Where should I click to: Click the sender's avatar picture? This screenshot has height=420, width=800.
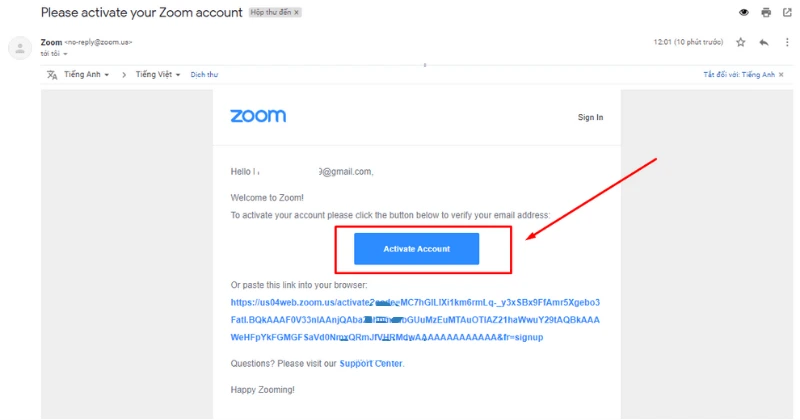coord(18,47)
